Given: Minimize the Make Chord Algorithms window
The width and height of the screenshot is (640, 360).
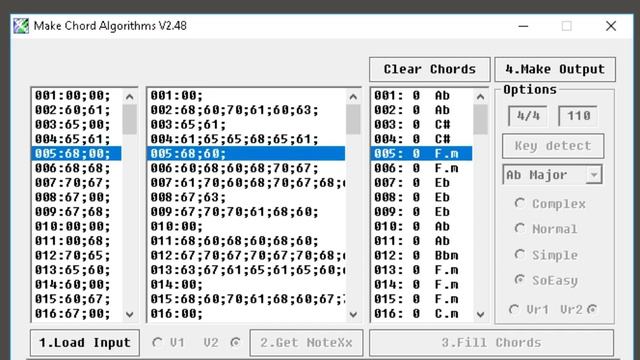Looking at the screenshot, I should pyautogui.click(x=523, y=26).
